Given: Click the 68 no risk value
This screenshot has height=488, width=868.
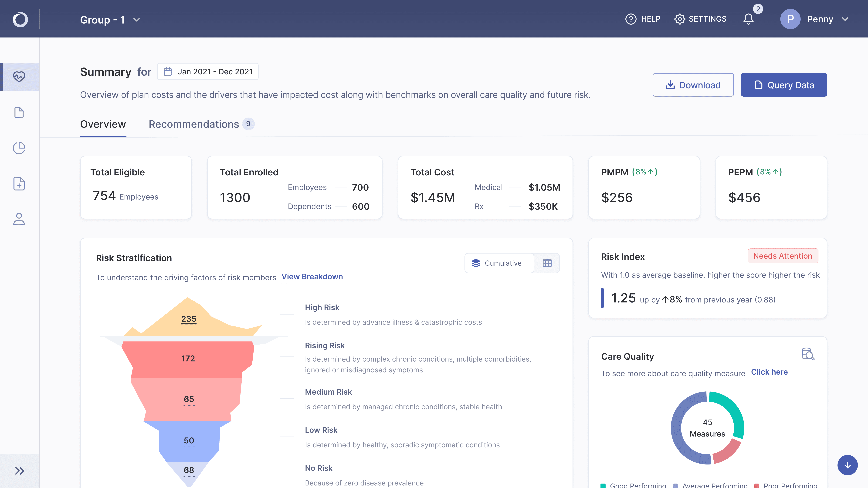Looking at the screenshot, I should 189,470.
